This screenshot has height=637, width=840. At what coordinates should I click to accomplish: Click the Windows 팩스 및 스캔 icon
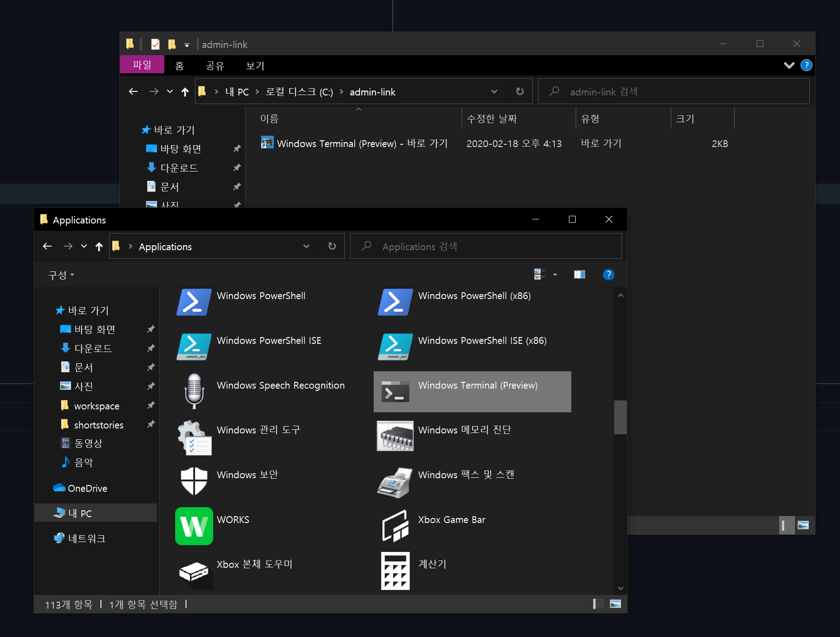395,481
